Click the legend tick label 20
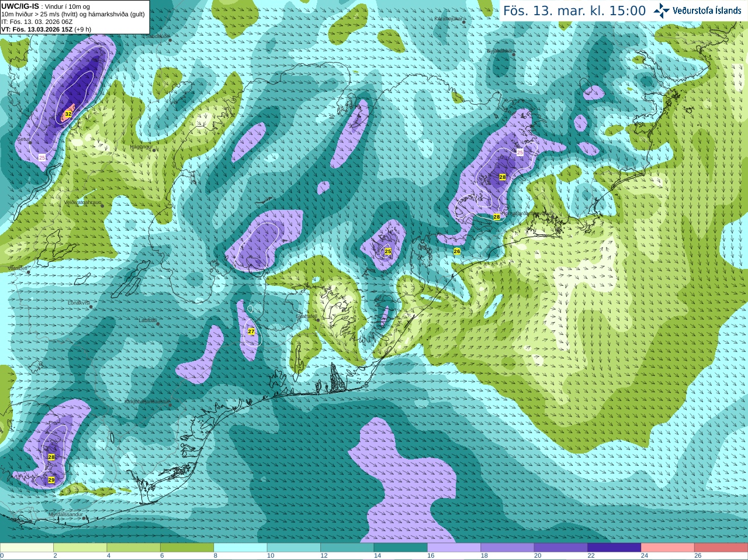 (538, 556)
